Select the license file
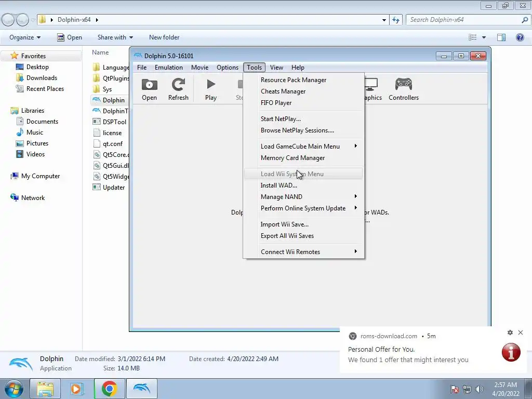Viewport: 532px width, 399px height. (x=107, y=132)
